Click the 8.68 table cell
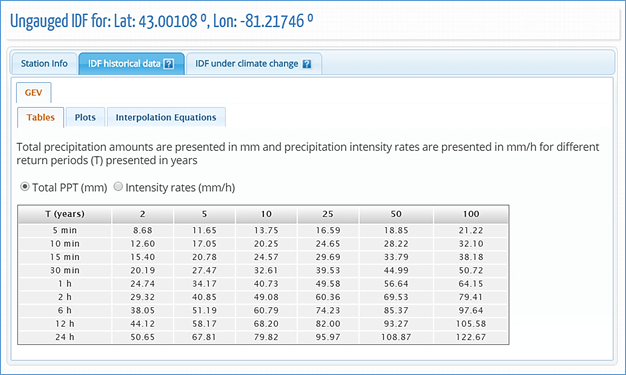This screenshot has height=375, width=626. 143,230
